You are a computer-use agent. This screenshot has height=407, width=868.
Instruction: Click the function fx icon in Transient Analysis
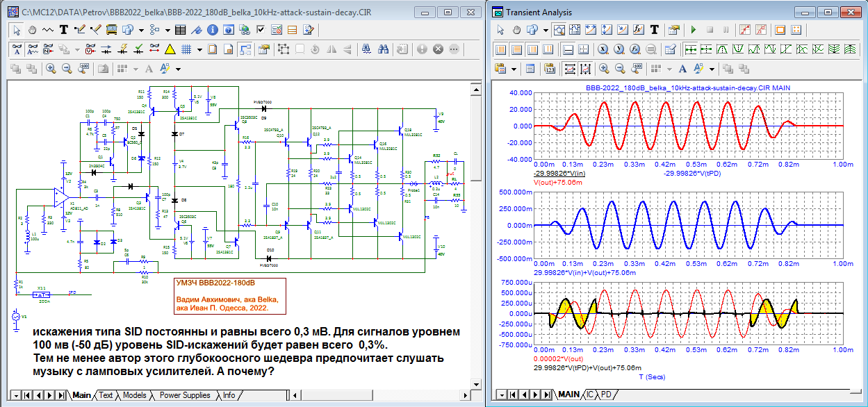click(x=638, y=30)
